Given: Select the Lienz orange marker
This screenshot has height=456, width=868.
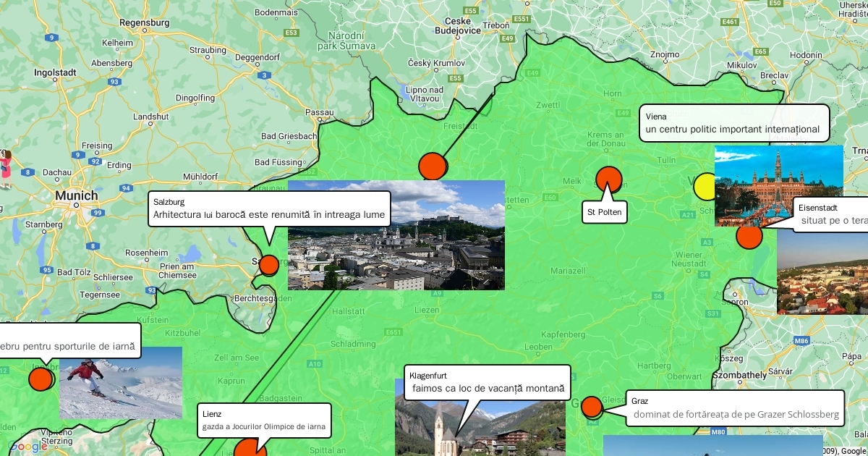Looking at the screenshot, I should point(250,449).
